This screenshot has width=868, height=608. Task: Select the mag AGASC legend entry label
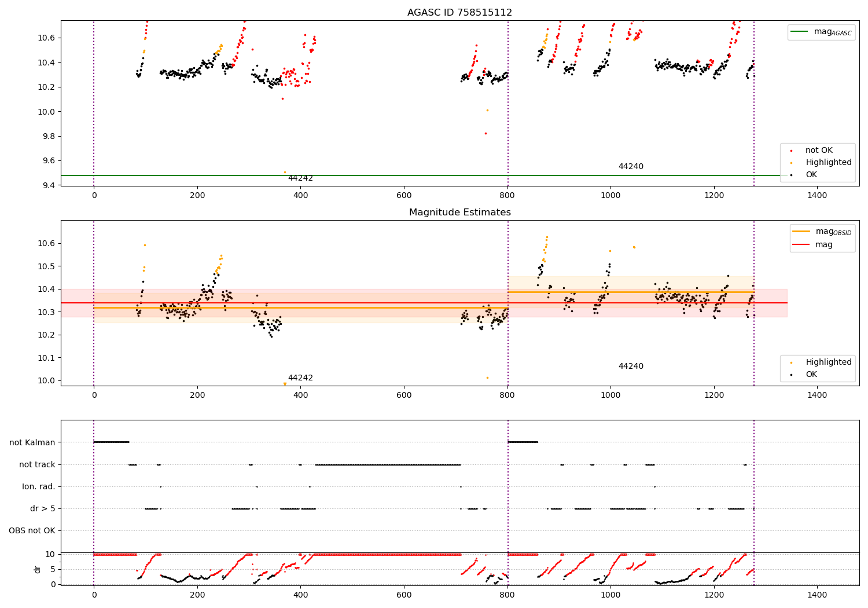(833, 32)
